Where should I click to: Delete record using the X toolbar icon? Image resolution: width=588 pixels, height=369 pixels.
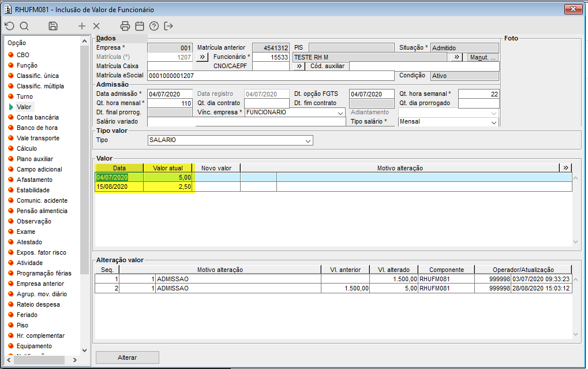(x=96, y=26)
